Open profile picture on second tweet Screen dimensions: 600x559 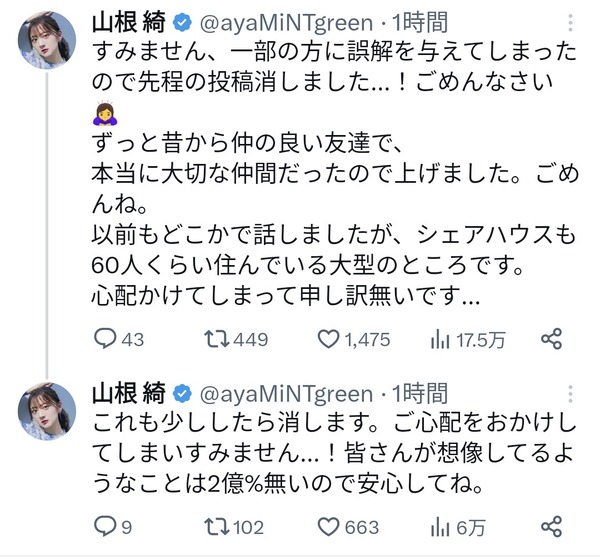44,410
